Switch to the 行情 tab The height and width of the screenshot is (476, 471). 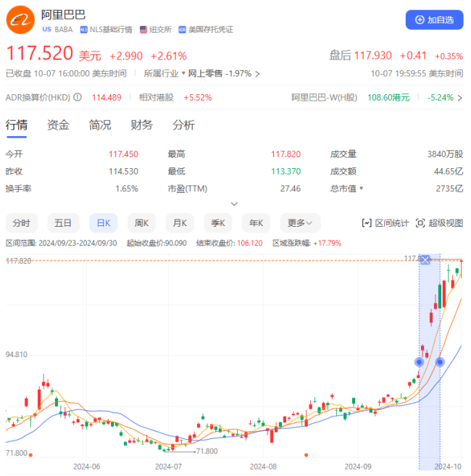(x=17, y=125)
